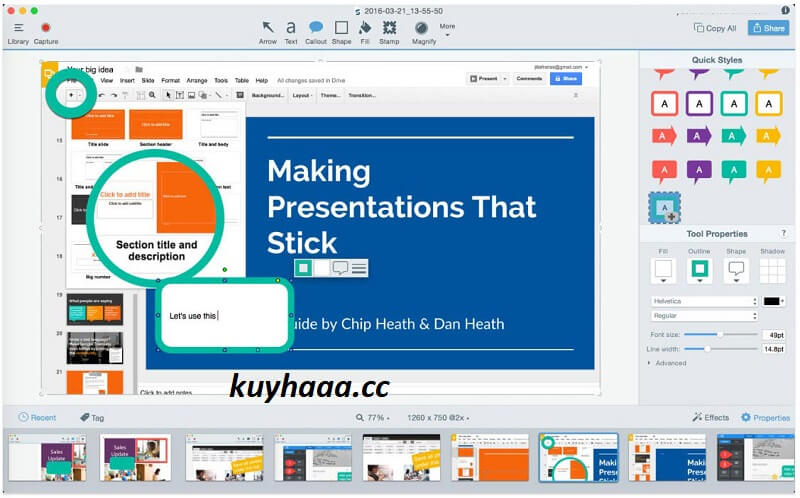Pick the teal square callout quick style
The height and width of the screenshot is (498, 800).
coord(734,104)
